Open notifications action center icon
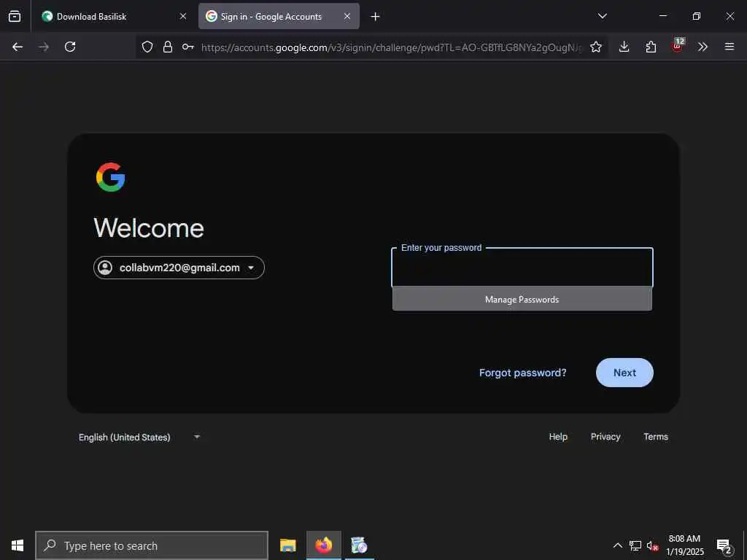This screenshot has width=747, height=560. 724,545
